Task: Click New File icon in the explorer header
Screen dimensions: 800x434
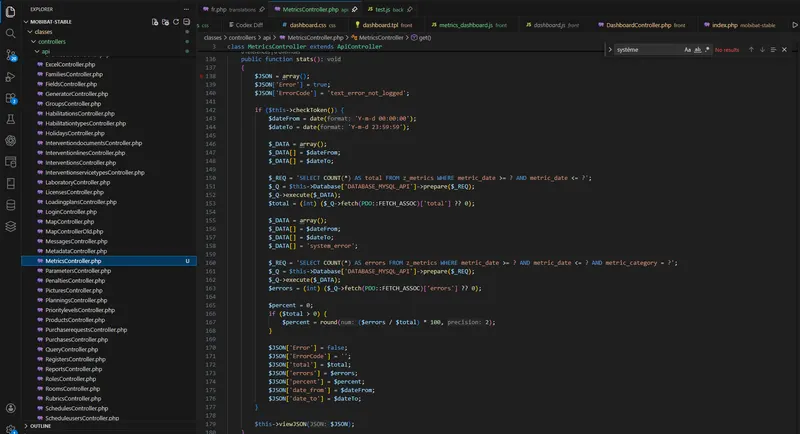Action: pos(155,22)
